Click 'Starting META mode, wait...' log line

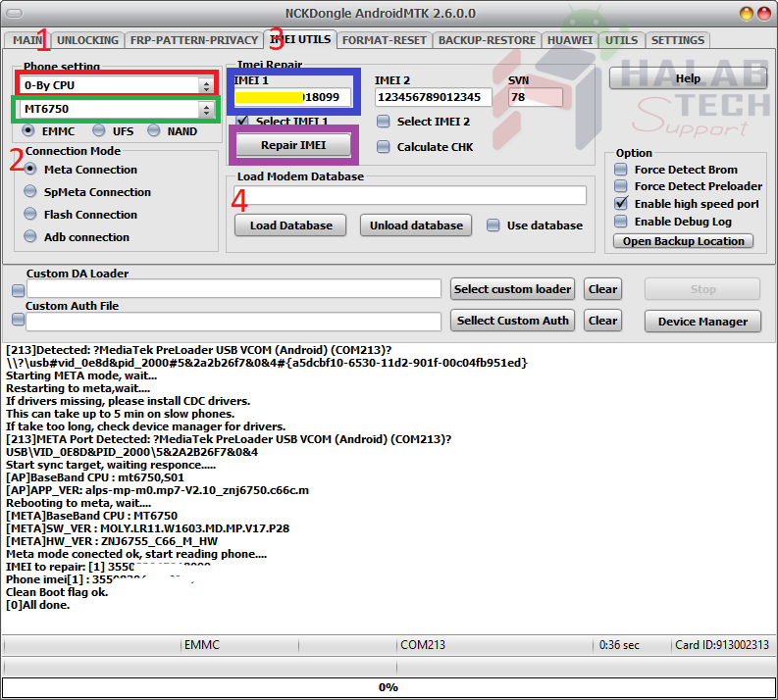click(x=81, y=375)
